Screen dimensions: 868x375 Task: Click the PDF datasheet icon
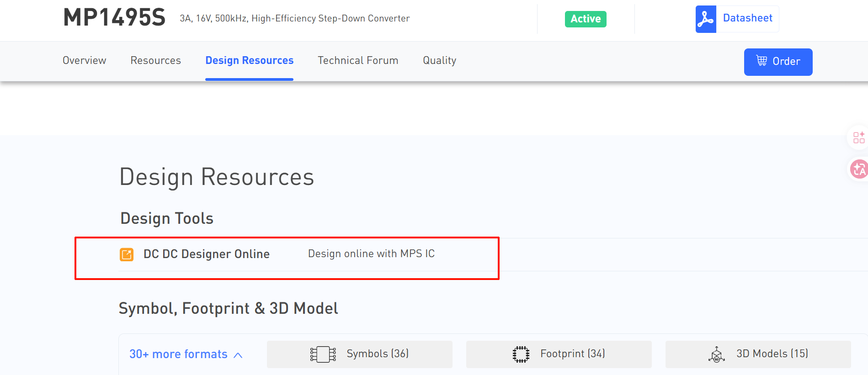705,19
